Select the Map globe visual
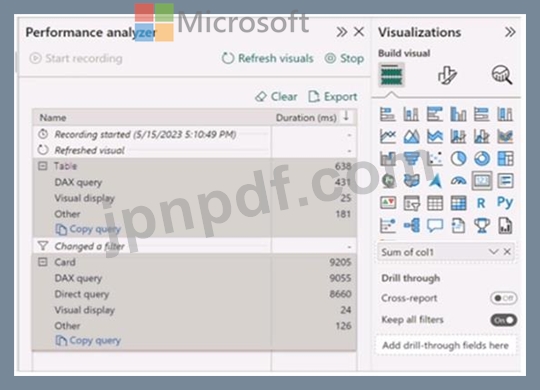 click(388, 181)
